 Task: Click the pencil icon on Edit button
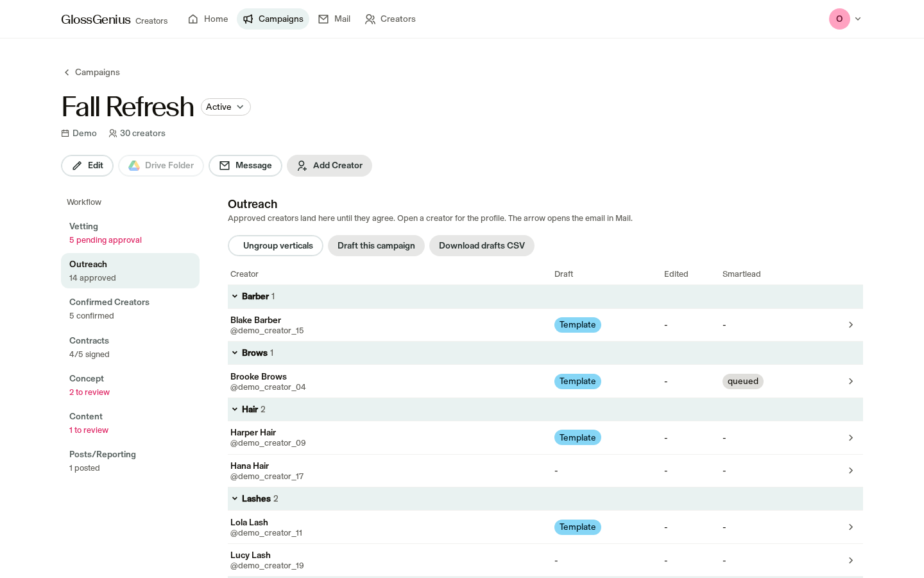77,166
